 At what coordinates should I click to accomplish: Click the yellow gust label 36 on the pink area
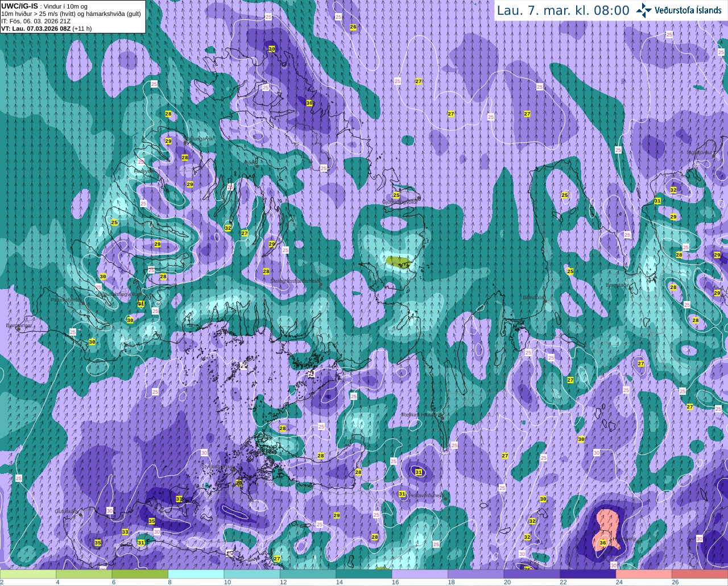tap(603, 543)
